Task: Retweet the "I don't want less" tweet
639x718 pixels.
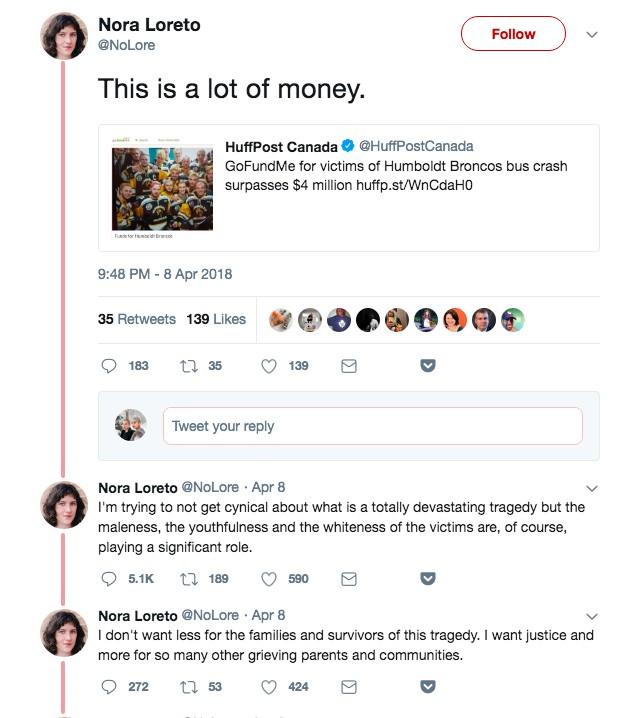Action: 189,687
